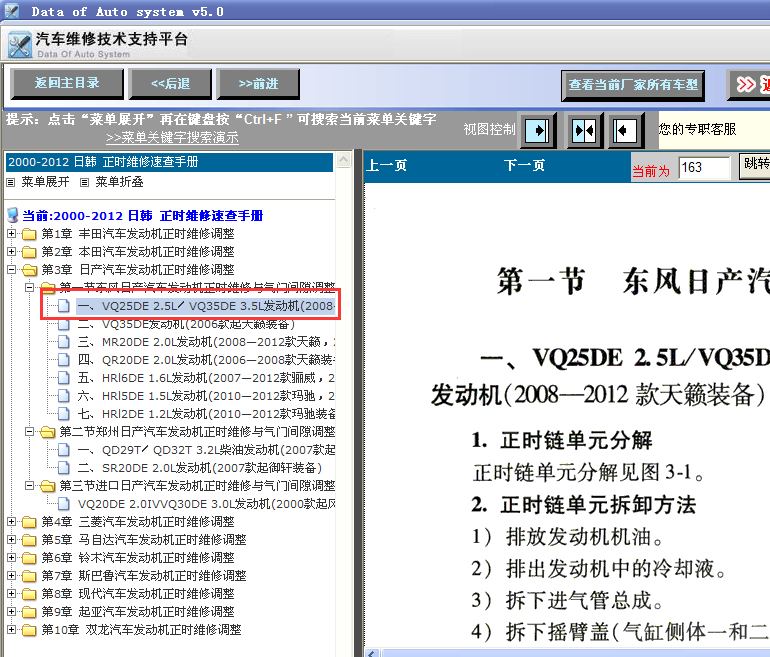Screen dimensions: 770x657
Task: Go to 下一页 next page
Action: pos(524,165)
